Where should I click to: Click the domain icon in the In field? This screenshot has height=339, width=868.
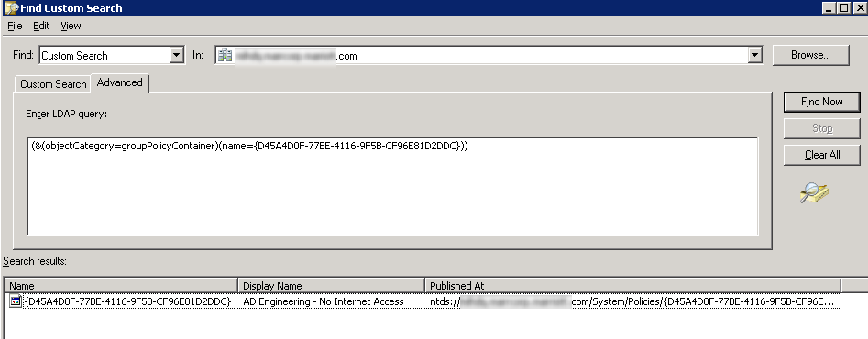pyautogui.click(x=225, y=55)
